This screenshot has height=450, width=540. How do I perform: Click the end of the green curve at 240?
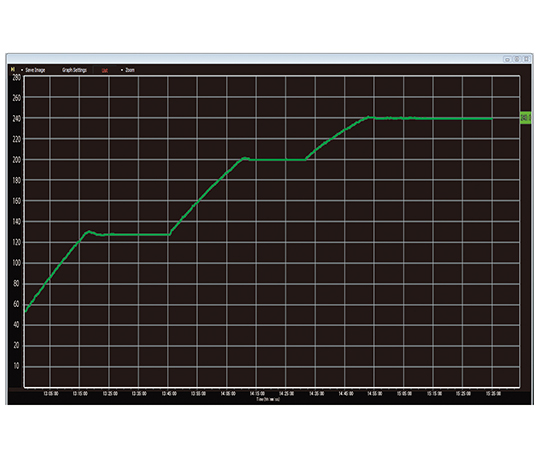(491, 119)
